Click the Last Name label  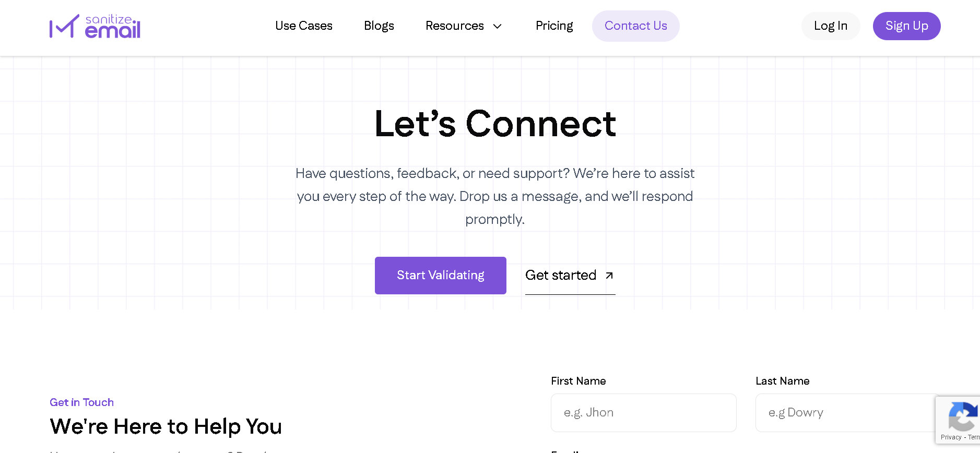pyautogui.click(x=782, y=381)
